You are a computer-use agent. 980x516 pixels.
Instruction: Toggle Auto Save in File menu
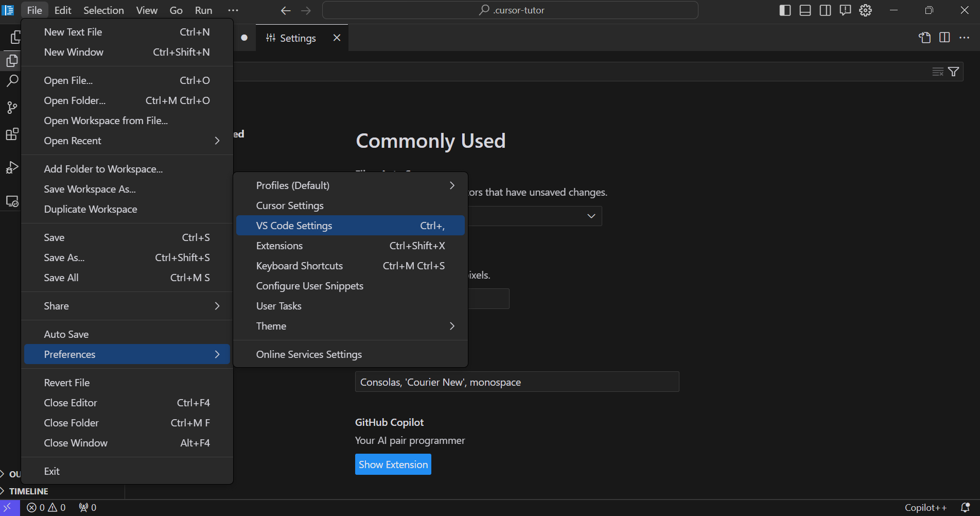point(66,334)
